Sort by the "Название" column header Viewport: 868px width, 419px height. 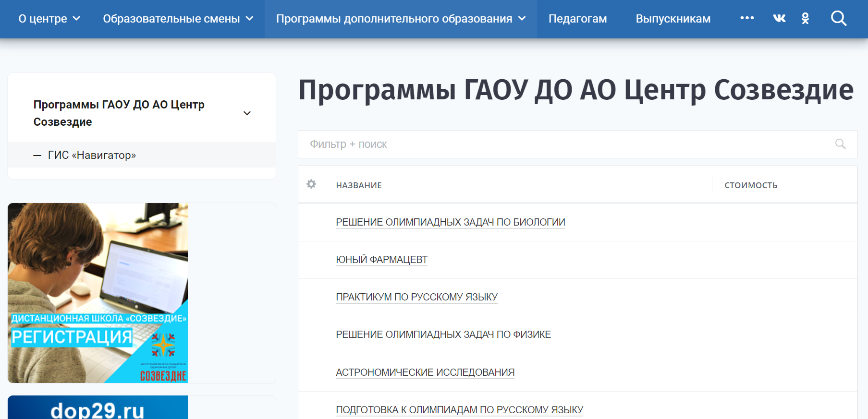coord(359,185)
